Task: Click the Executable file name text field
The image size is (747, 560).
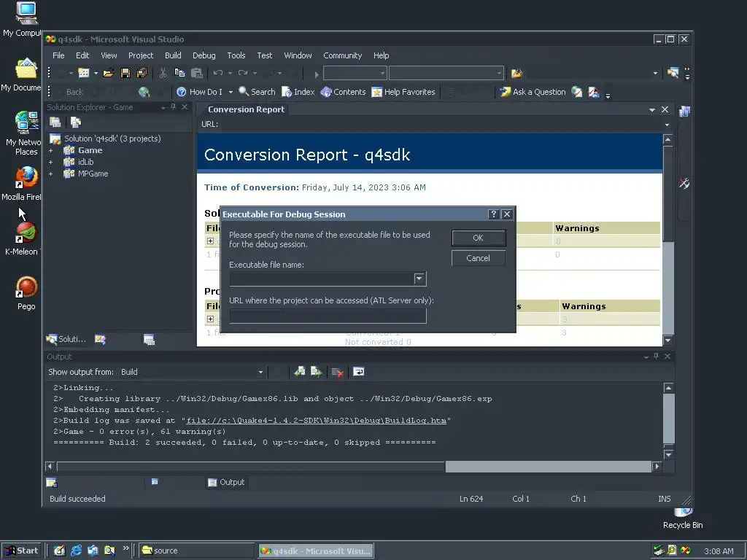Action: (x=322, y=279)
